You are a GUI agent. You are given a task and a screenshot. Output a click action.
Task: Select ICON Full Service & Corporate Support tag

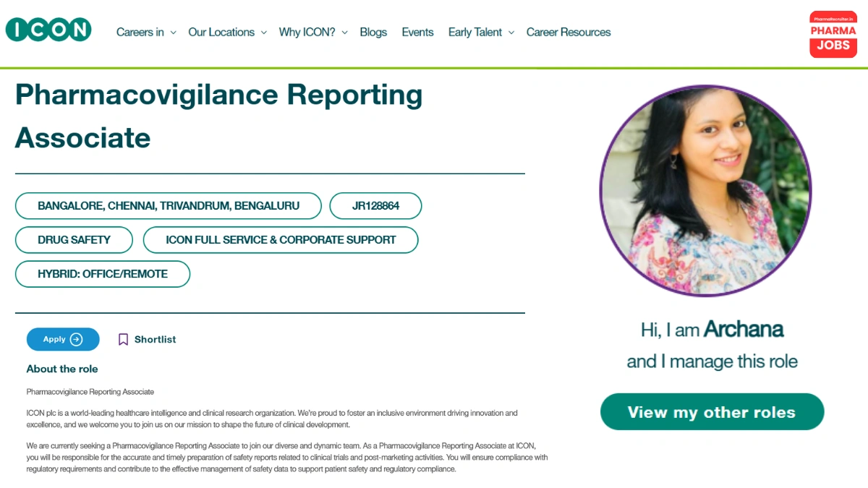coord(281,240)
